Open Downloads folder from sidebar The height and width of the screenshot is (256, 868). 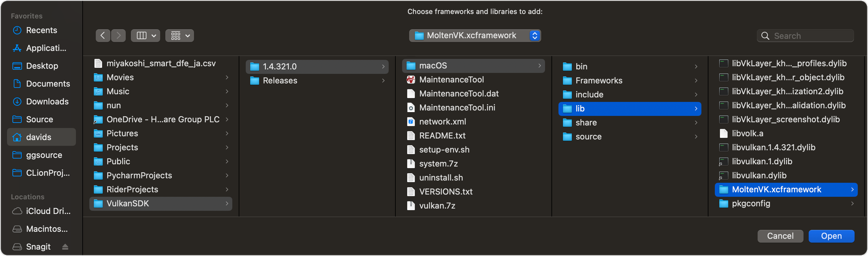click(x=47, y=102)
